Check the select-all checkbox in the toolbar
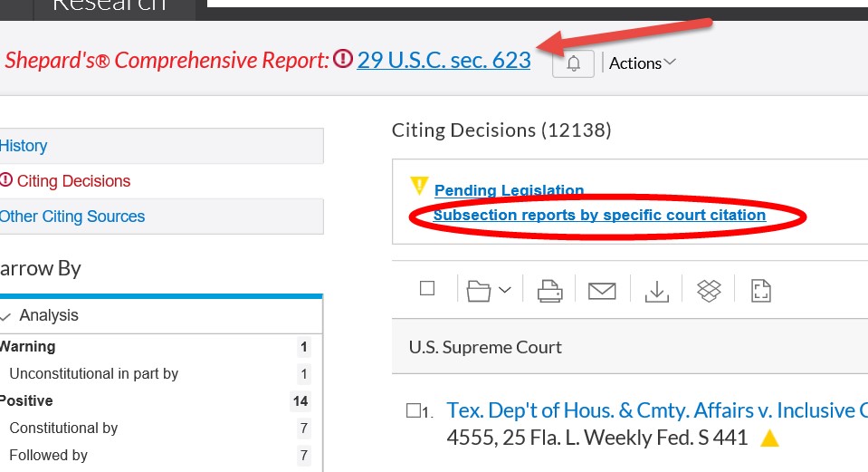The image size is (868, 472). (427, 289)
